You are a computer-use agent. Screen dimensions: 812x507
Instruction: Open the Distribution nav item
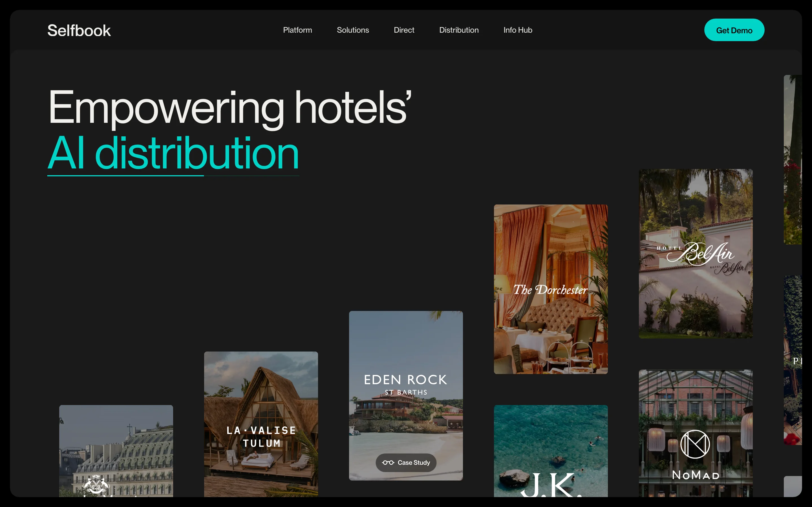click(x=459, y=30)
